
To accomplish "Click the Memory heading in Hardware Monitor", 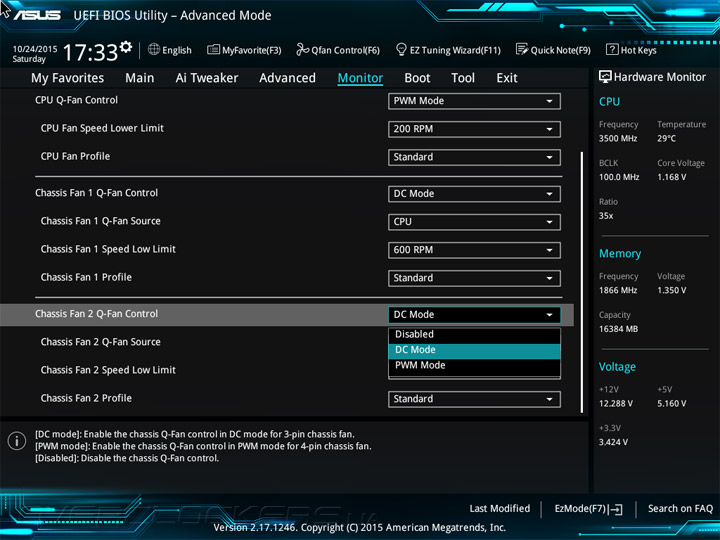I will 620,254.
